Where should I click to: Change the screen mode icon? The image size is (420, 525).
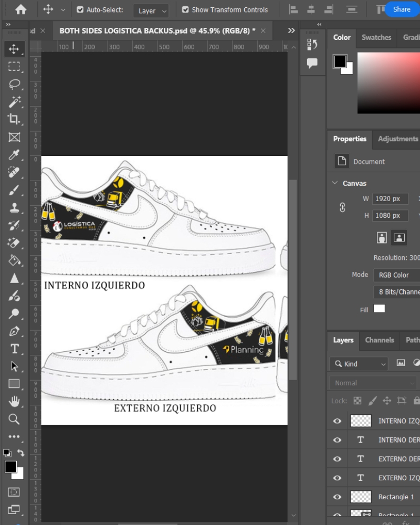pyautogui.click(x=14, y=509)
